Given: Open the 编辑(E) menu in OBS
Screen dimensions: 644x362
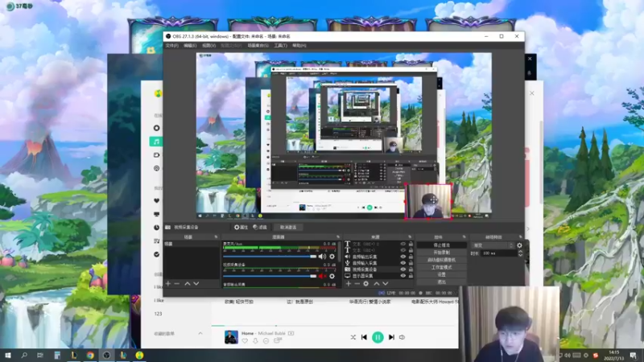Looking at the screenshot, I should 190,46.
